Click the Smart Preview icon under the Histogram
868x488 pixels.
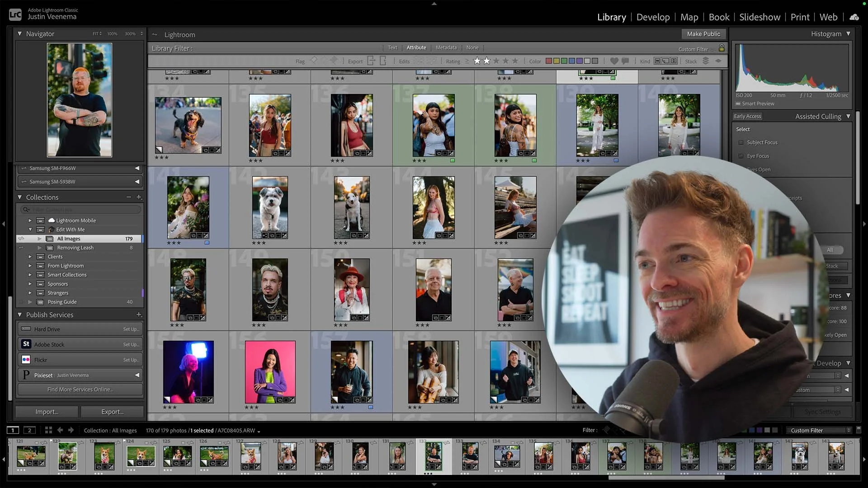pos(738,104)
